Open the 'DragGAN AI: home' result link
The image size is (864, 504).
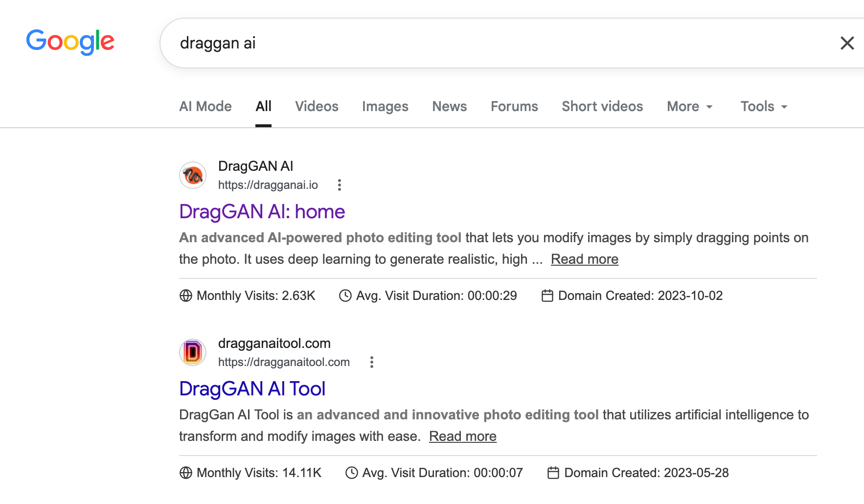coord(262,212)
